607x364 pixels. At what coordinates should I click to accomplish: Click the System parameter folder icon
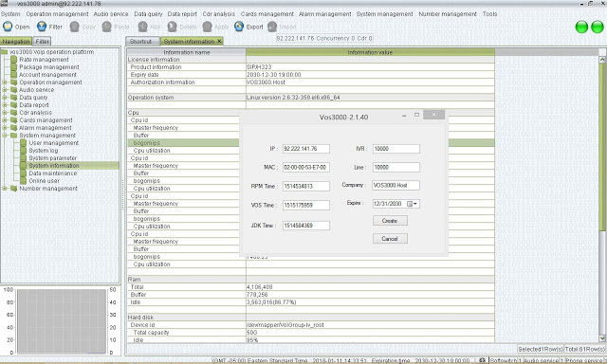click(x=23, y=157)
